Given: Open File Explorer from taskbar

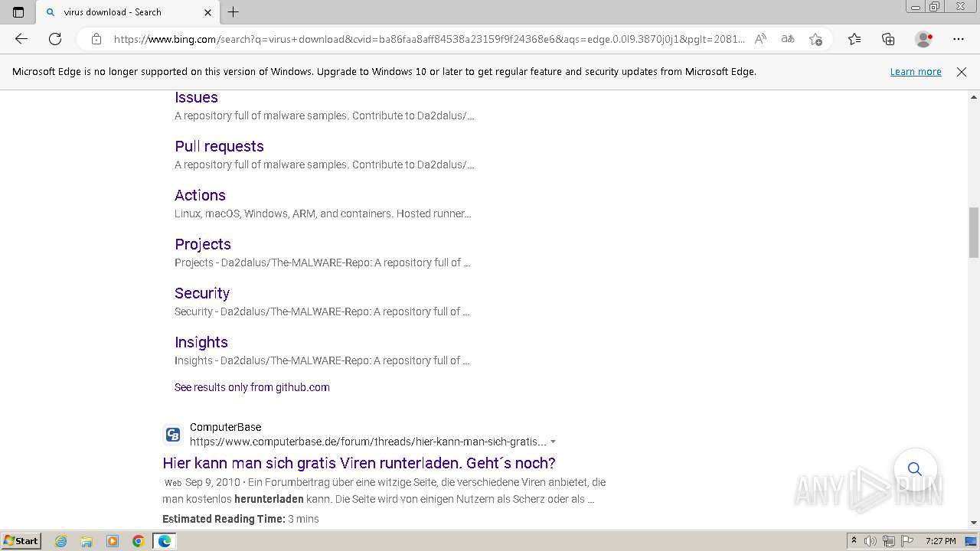Looking at the screenshot, I should point(87,541).
